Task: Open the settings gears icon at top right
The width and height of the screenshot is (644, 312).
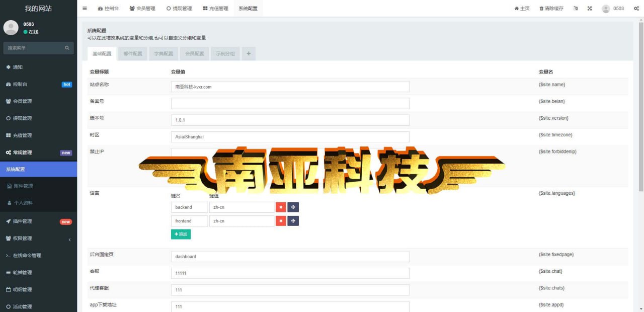Action: point(636,9)
